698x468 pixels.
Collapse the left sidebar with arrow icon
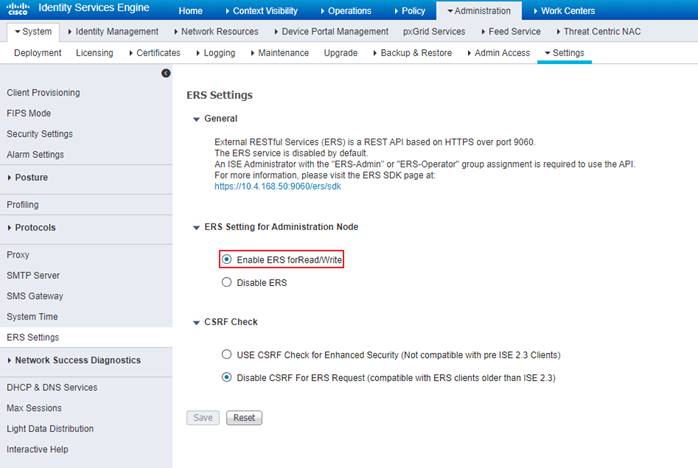166,73
